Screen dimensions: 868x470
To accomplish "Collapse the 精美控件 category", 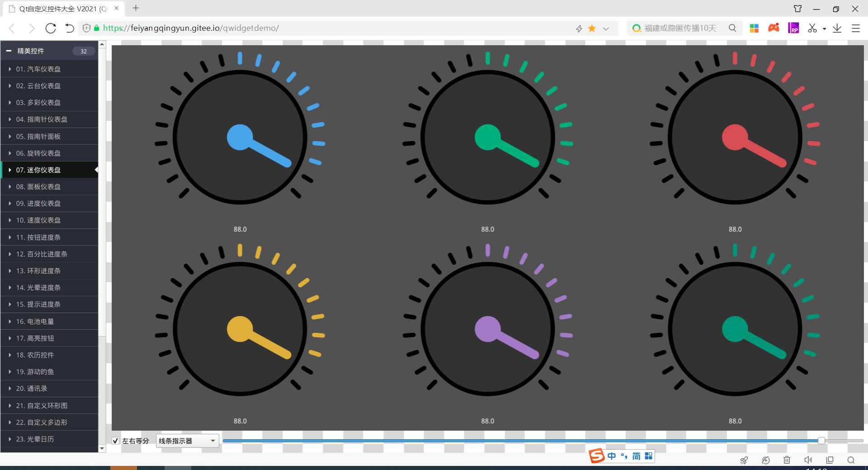I will click(9, 51).
